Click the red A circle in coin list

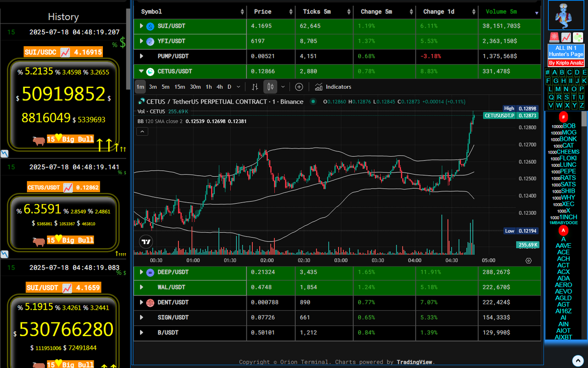click(x=563, y=231)
